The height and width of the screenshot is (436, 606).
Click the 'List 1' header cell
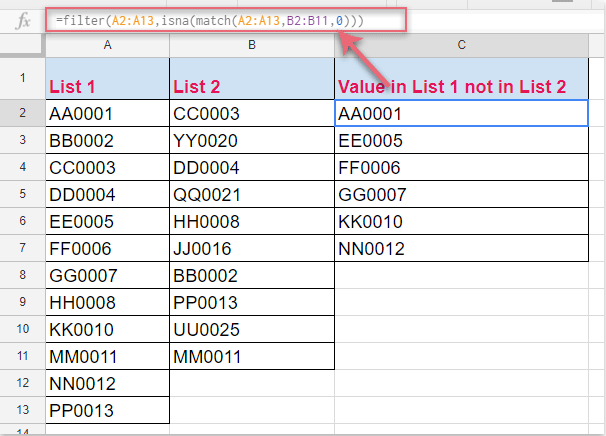pyautogui.click(x=107, y=78)
